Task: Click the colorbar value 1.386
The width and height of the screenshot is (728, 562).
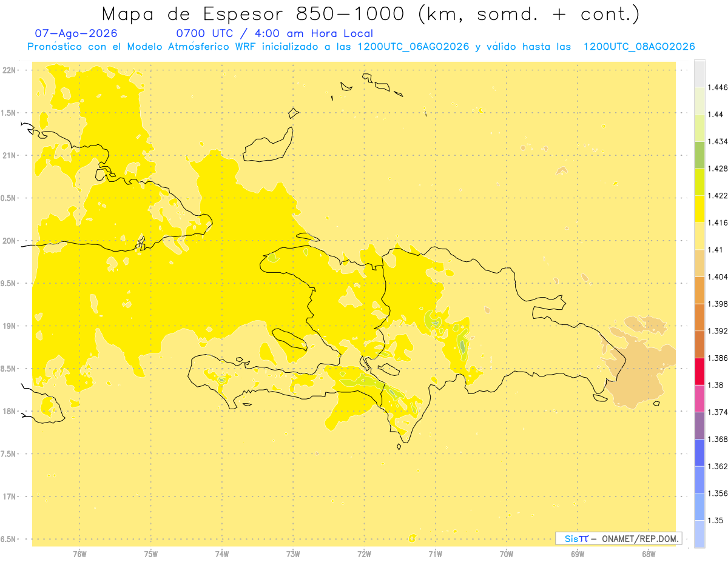Action: click(717, 358)
